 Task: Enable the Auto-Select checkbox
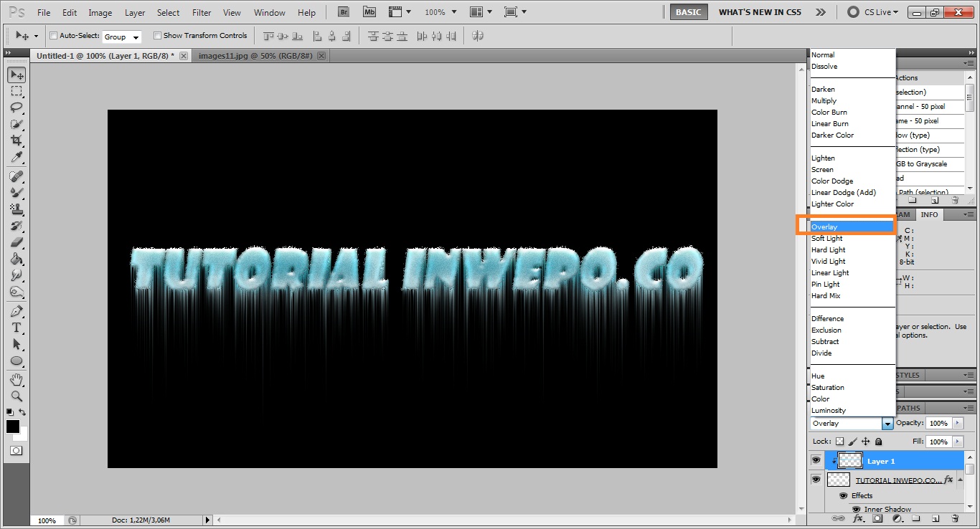point(53,36)
